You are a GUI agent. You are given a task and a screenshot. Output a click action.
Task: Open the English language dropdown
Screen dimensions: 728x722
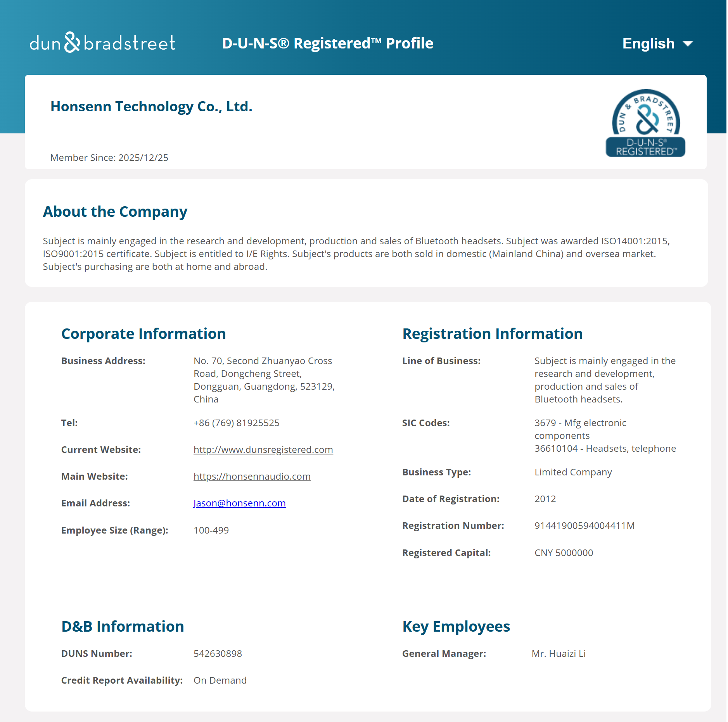(x=648, y=43)
